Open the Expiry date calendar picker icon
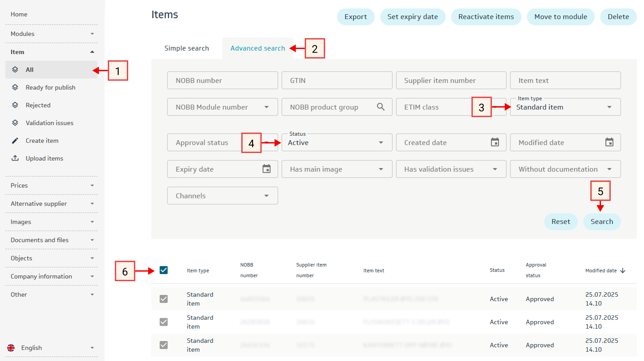The image size is (644, 361). pyautogui.click(x=266, y=169)
